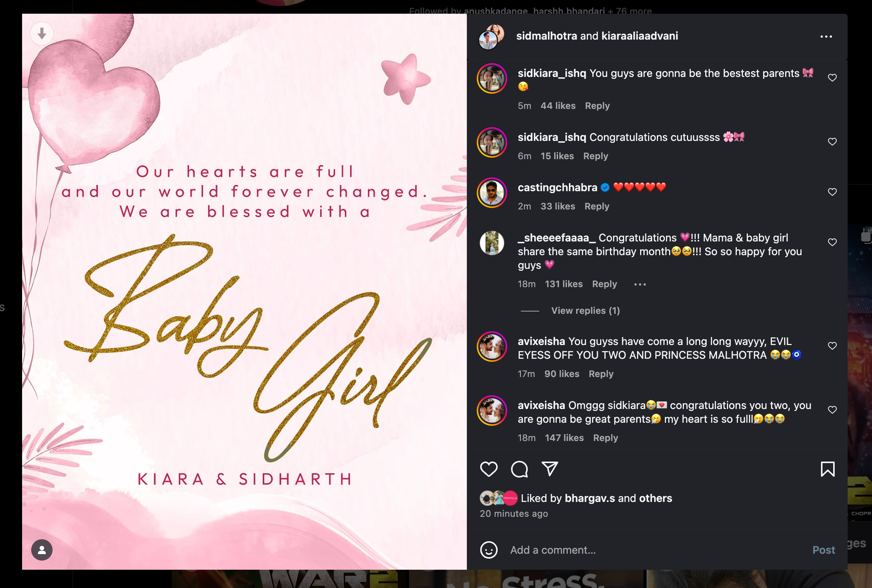Save the post with the bookmark icon
This screenshot has width=872, height=588.
(x=827, y=470)
